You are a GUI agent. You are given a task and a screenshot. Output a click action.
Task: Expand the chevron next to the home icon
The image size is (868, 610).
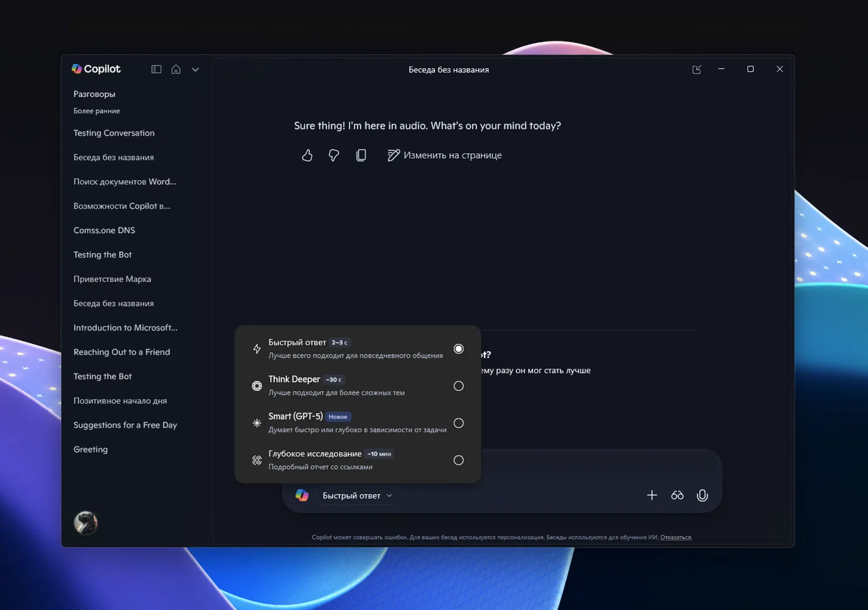pyautogui.click(x=196, y=70)
